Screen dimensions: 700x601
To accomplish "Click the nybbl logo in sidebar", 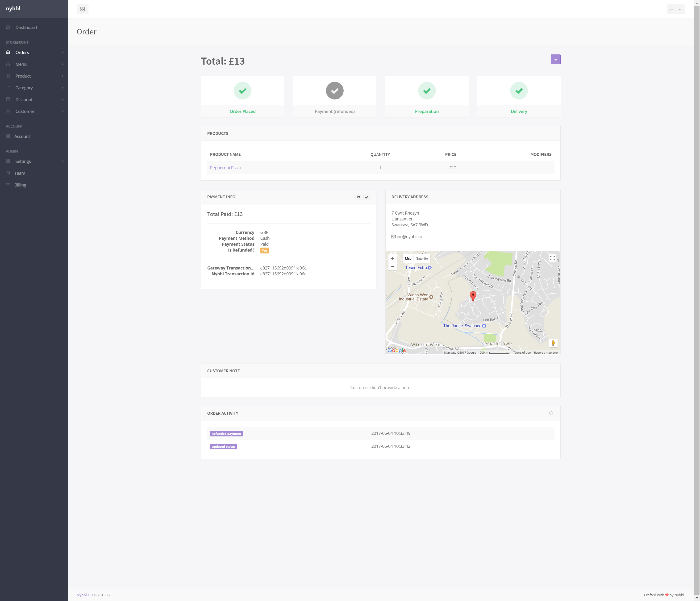I will (13, 8).
